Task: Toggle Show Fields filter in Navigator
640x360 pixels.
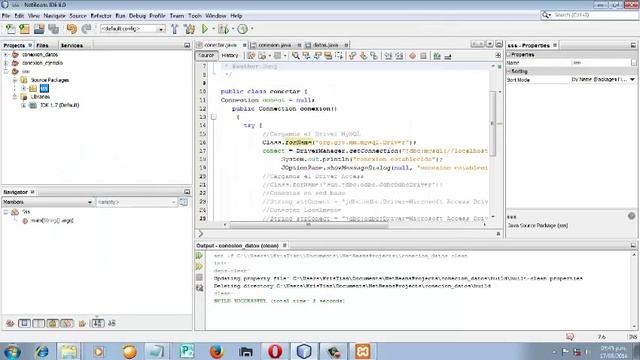Action: pyautogui.click(x=24, y=323)
